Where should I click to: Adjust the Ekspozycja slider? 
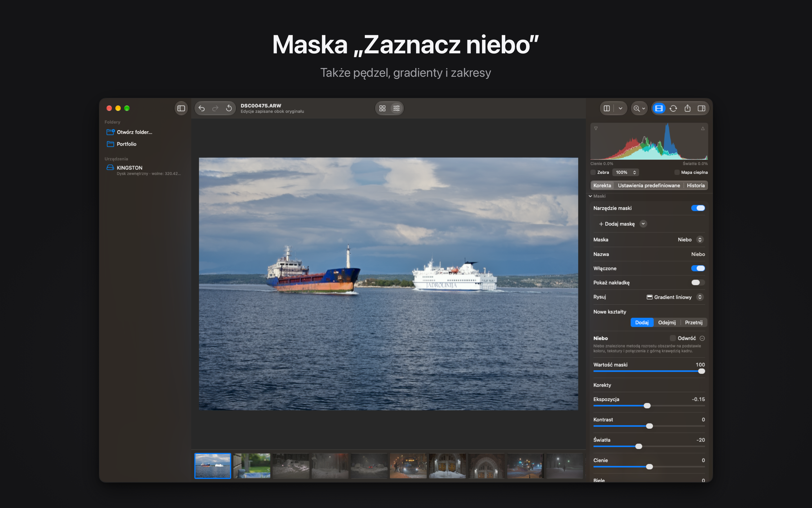pyautogui.click(x=649, y=406)
